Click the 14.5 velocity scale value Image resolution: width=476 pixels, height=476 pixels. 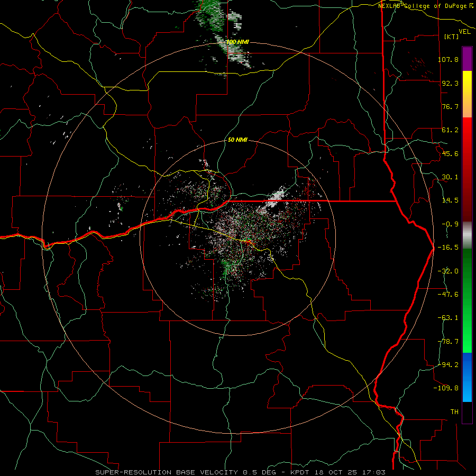[450, 200]
